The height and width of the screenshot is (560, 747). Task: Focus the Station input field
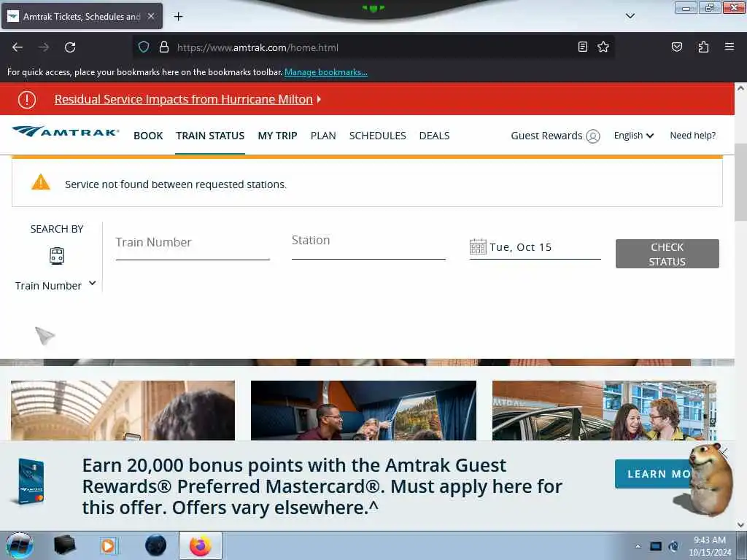pos(368,246)
